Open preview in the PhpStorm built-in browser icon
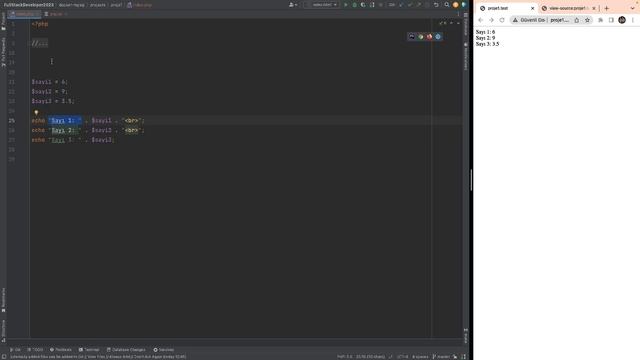640x360 pixels. click(x=412, y=36)
